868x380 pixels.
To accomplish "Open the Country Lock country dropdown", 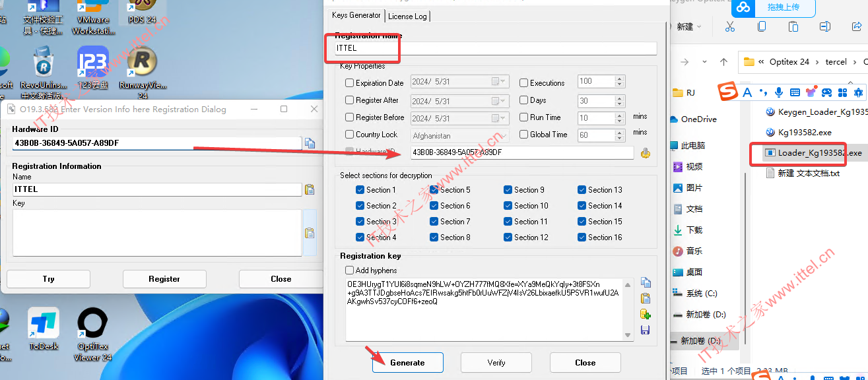I will [504, 135].
